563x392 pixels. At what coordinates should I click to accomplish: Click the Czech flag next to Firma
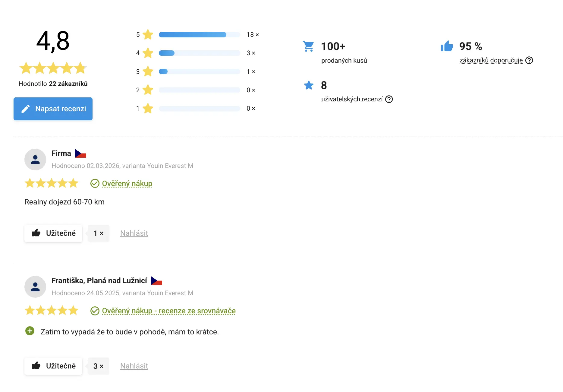pyautogui.click(x=80, y=154)
